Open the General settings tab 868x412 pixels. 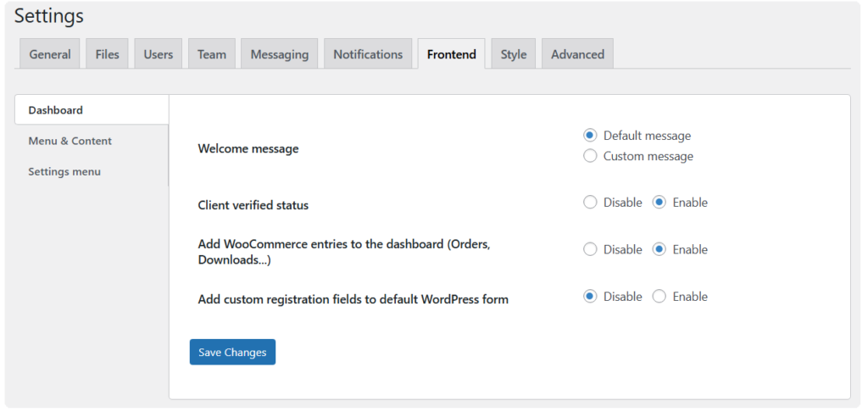(x=50, y=54)
